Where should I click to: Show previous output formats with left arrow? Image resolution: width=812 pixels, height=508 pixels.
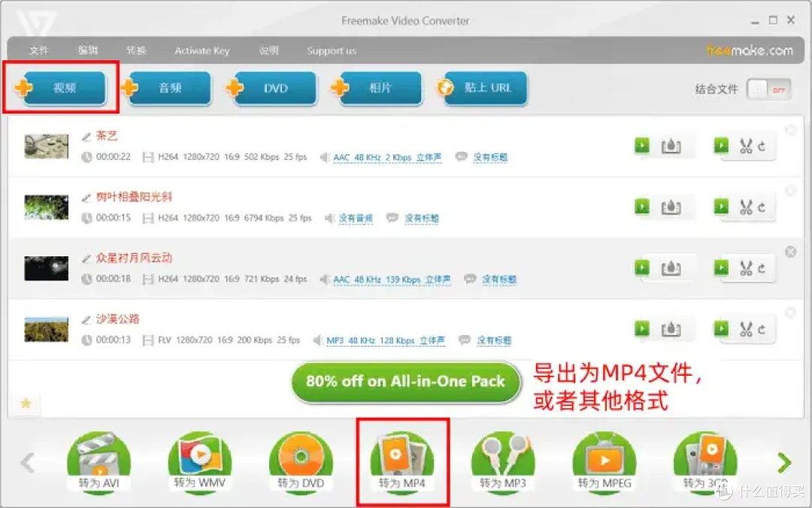(x=28, y=462)
